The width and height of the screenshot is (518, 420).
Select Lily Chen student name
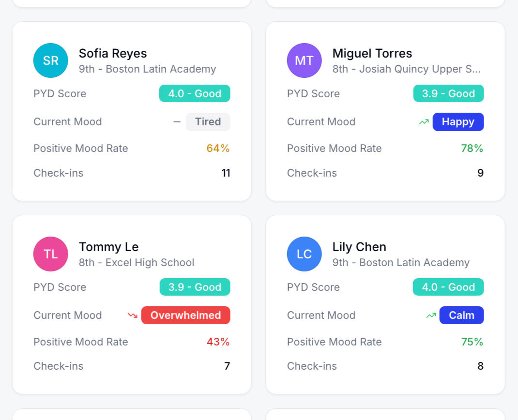tap(359, 247)
